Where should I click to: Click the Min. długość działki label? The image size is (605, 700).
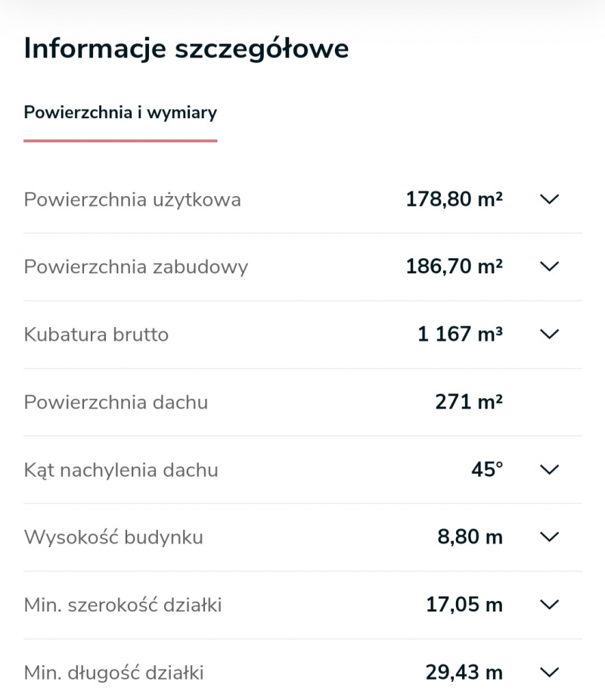(x=113, y=673)
